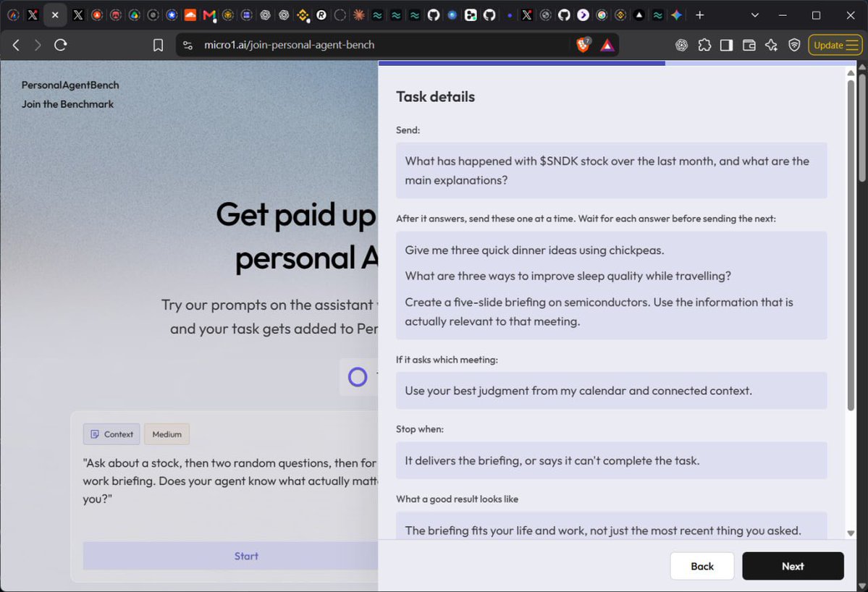
Task: Click 'Use your best judgment' text box
Action: tap(611, 391)
